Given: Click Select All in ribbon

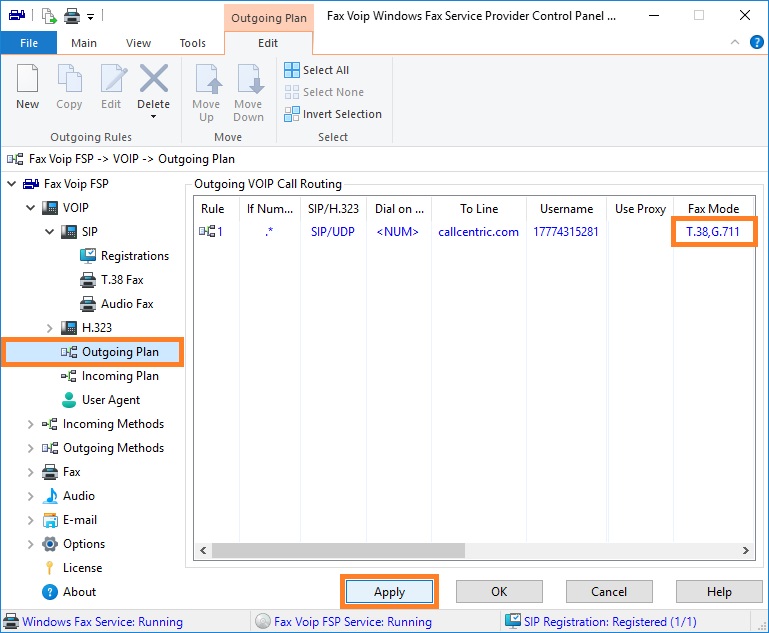Looking at the screenshot, I should pyautogui.click(x=316, y=70).
